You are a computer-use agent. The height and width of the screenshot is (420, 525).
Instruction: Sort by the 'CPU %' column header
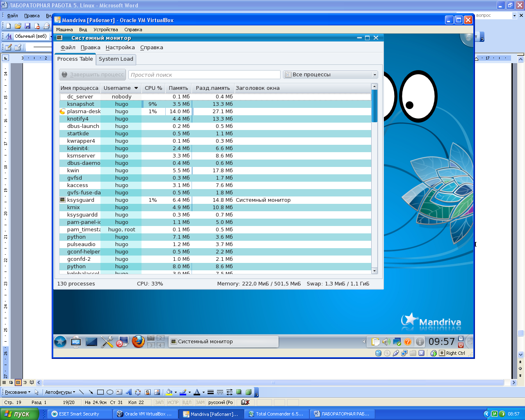click(x=153, y=88)
